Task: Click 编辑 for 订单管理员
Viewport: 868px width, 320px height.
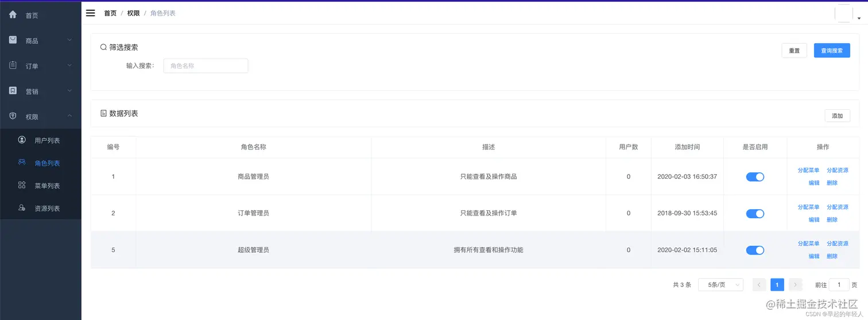Action: (814, 219)
